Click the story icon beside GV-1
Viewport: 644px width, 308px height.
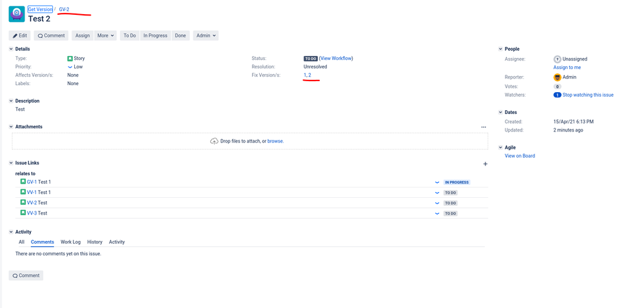[x=23, y=181]
